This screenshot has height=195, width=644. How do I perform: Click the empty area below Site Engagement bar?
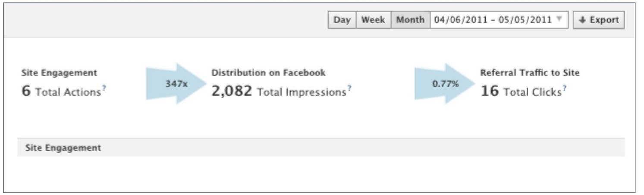(x=321, y=173)
